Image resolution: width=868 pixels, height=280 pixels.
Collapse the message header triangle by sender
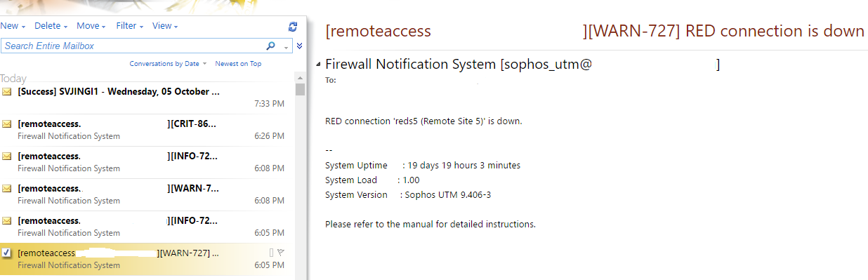tap(319, 65)
